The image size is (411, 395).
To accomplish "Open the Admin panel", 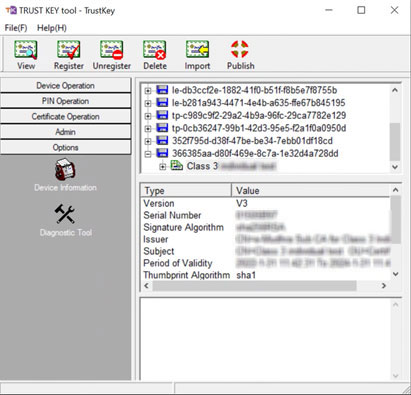I will point(65,132).
